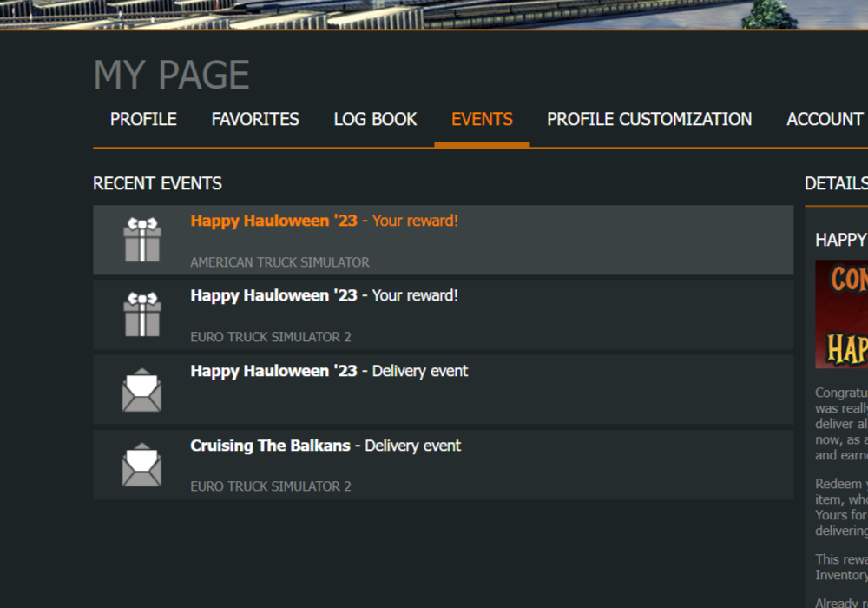Click the envelope icon for Happy Hauloween delivery event
868x608 pixels.
[x=141, y=390]
